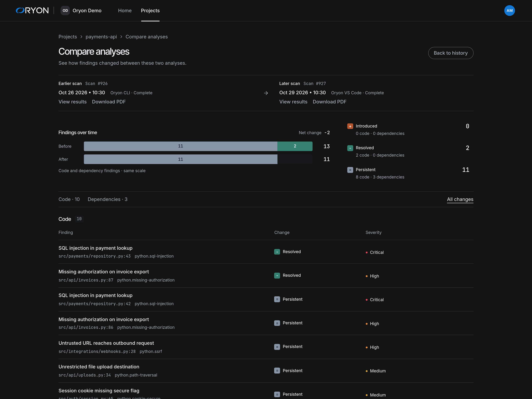The height and width of the screenshot is (399, 532).
Task: Click the Net change -2 value
Action: point(327,133)
